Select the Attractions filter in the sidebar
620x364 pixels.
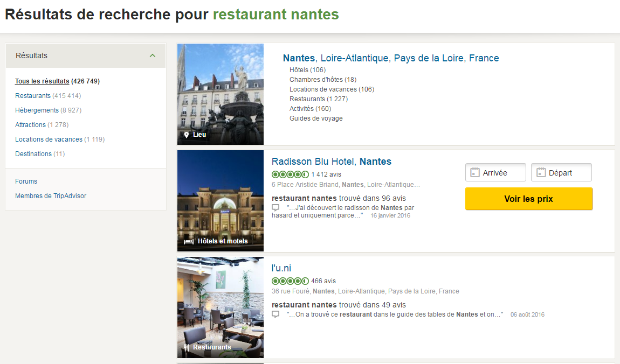(x=32, y=124)
